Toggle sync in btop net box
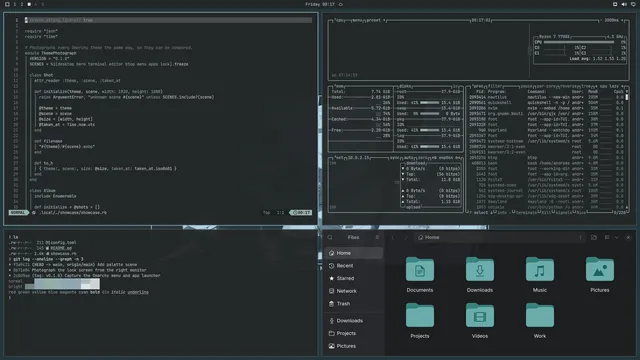 coord(395,158)
